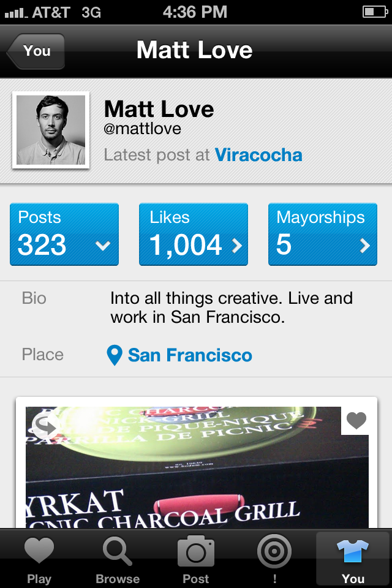The height and width of the screenshot is (588, 392).
Task: Tap the @mattlove username handle
Action: (x=143, y=129)
